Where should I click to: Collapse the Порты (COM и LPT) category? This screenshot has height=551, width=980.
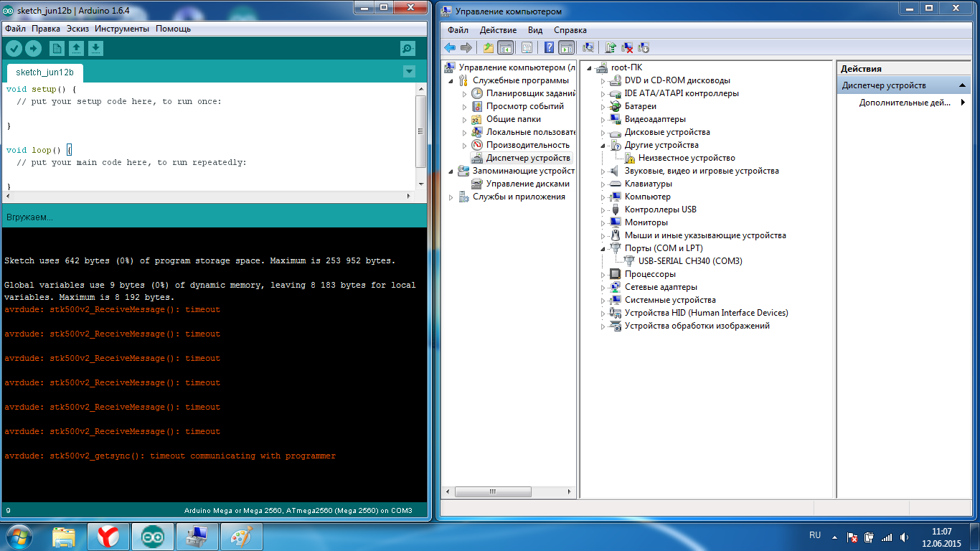click(x=603, y=248)
